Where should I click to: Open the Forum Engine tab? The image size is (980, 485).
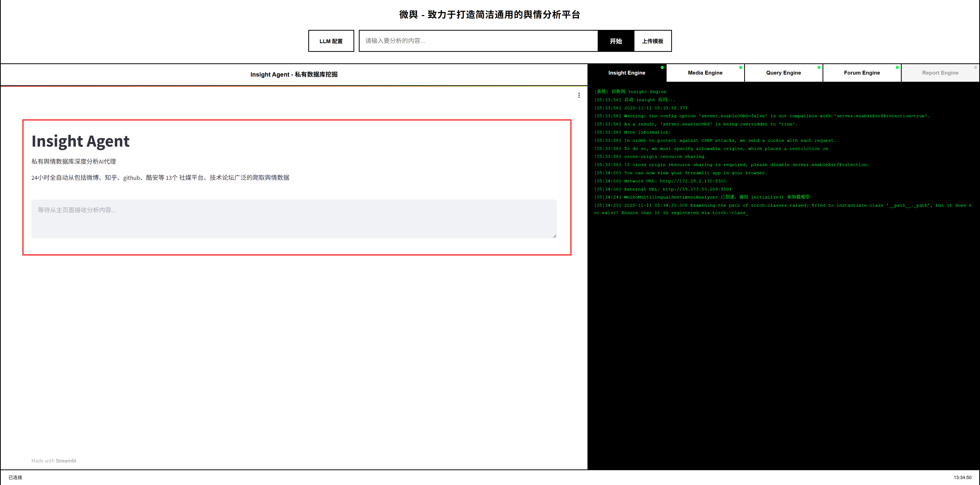(862, 73)
